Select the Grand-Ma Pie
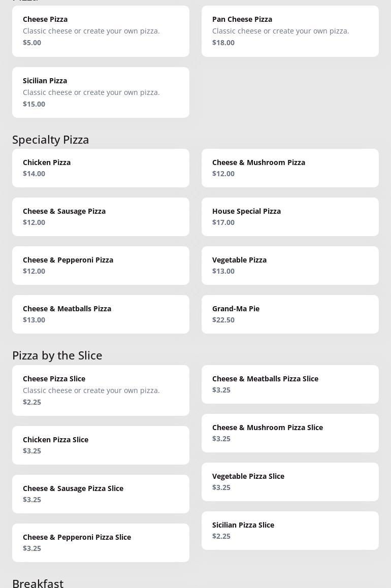The width and height of the screenshot is (391, 588). click(x=290, y=314)
